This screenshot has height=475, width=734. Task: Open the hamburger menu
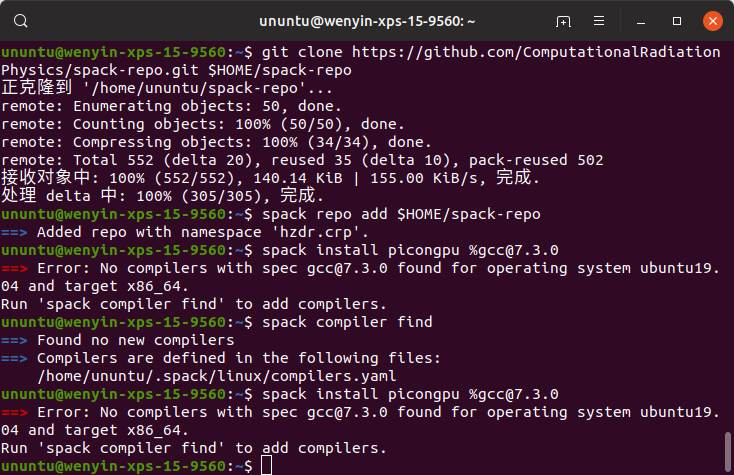(x=599, y=21)
